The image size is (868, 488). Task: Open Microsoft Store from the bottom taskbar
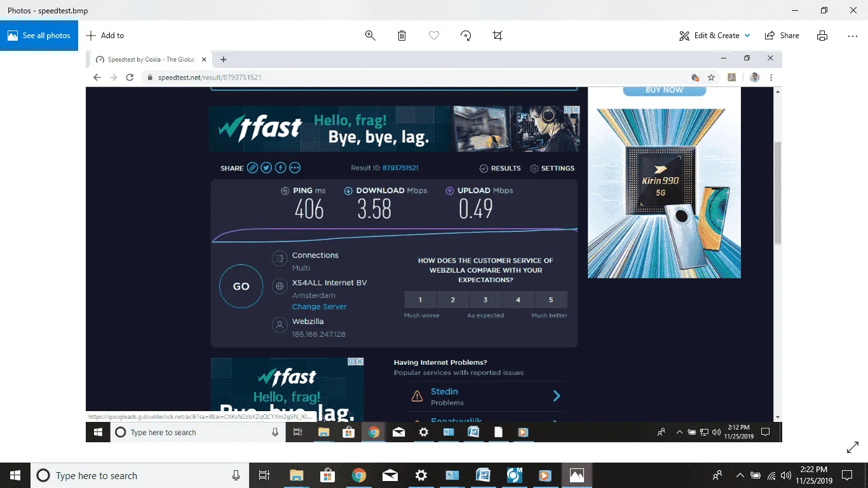click(x=327, y=475)
